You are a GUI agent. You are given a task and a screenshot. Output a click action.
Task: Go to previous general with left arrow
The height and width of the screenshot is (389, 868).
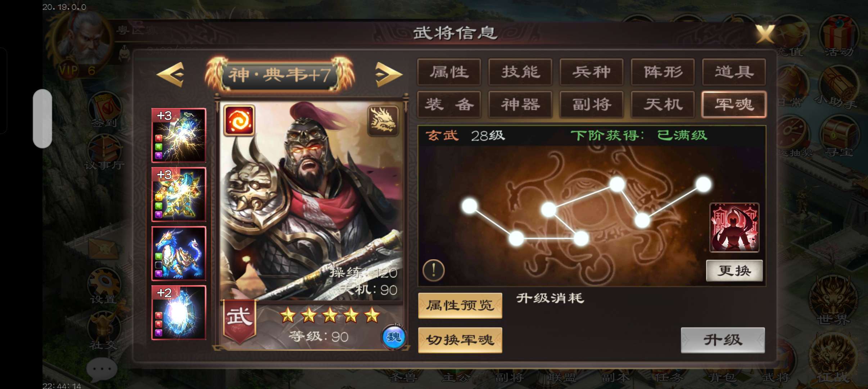[171, 75]
